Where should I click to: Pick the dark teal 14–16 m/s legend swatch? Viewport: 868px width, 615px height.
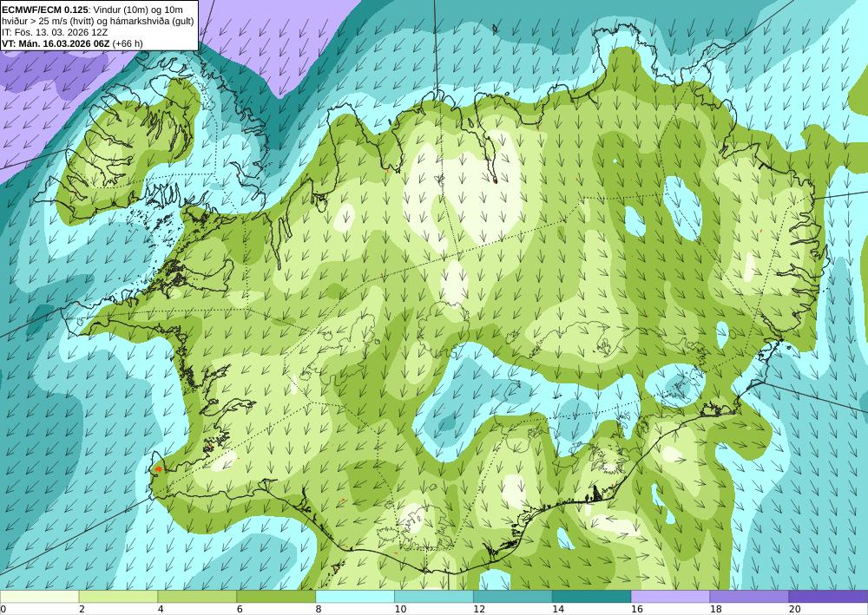click(592, 597)
